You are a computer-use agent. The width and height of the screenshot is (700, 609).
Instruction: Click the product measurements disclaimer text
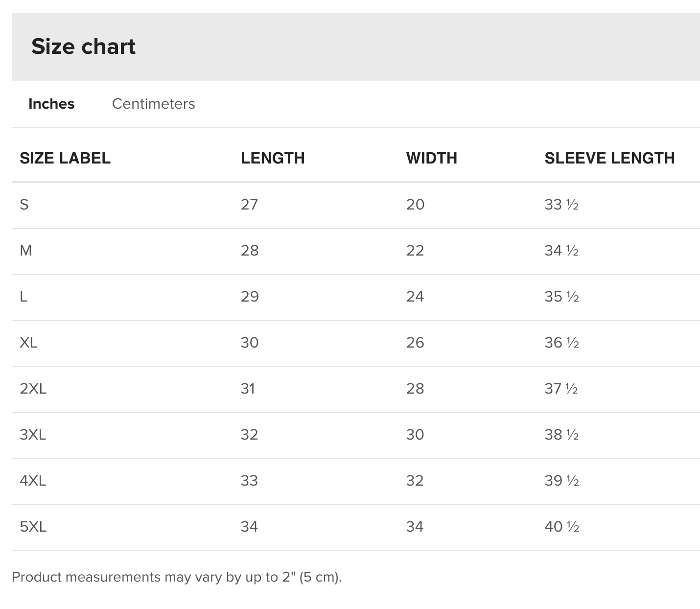(x=176, y=577)
